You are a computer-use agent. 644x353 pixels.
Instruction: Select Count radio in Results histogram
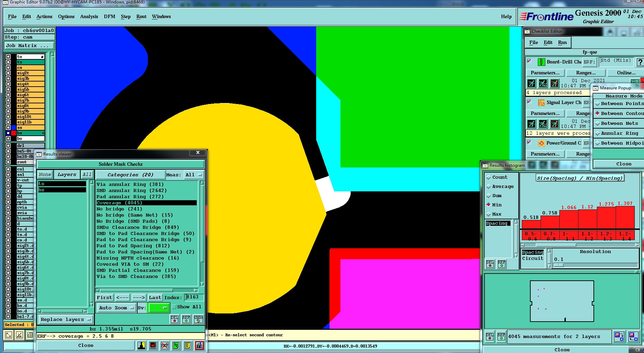pyautogui.click(x=489, y=177)
